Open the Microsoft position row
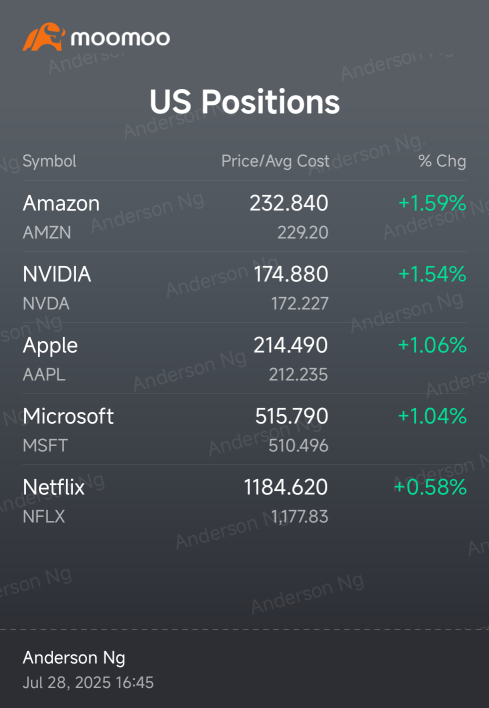 (244, 429)
